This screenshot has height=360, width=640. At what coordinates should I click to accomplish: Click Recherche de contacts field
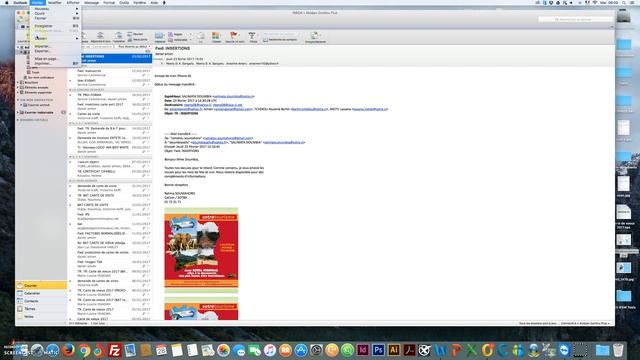coord(280,40)
